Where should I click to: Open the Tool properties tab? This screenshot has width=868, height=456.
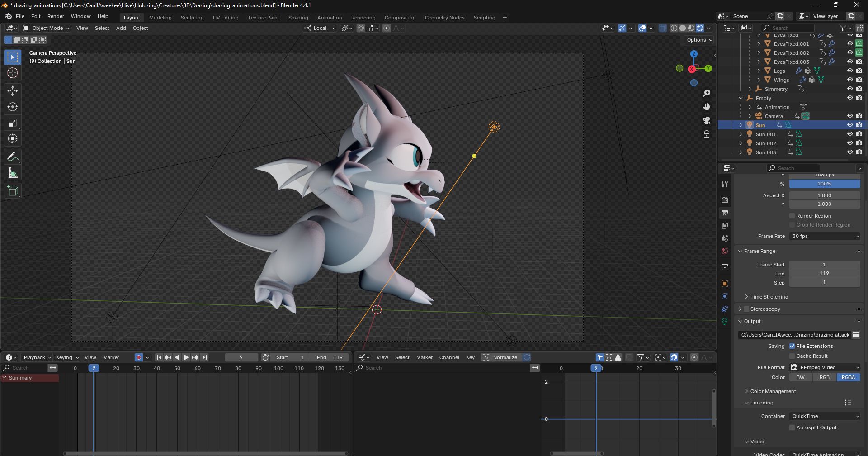[x=725, y=184]
